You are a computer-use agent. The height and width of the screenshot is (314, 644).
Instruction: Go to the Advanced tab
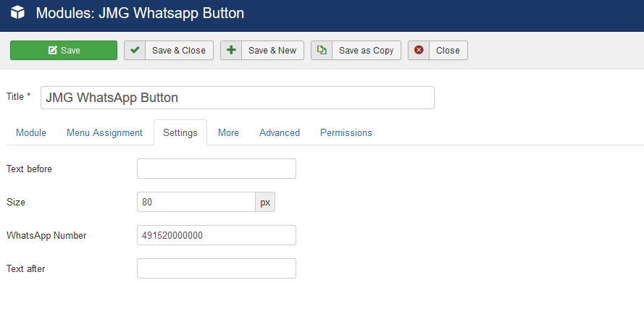(280, 133)
